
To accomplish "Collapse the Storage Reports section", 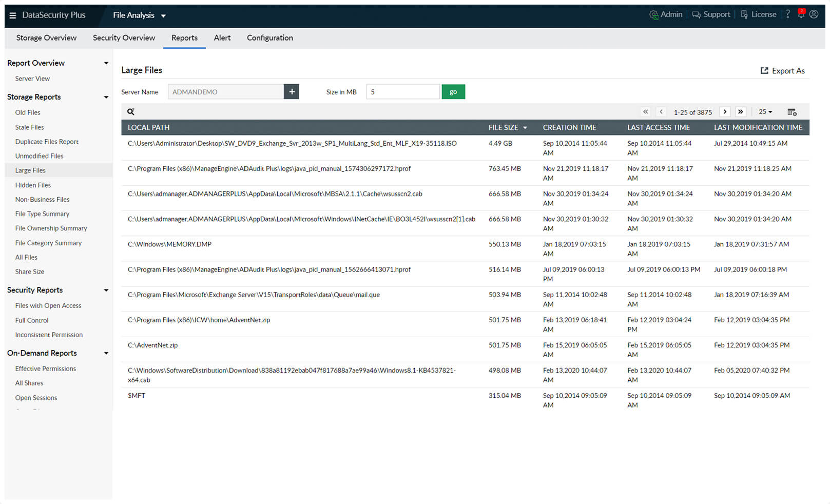I will click(x=106, y=97).
